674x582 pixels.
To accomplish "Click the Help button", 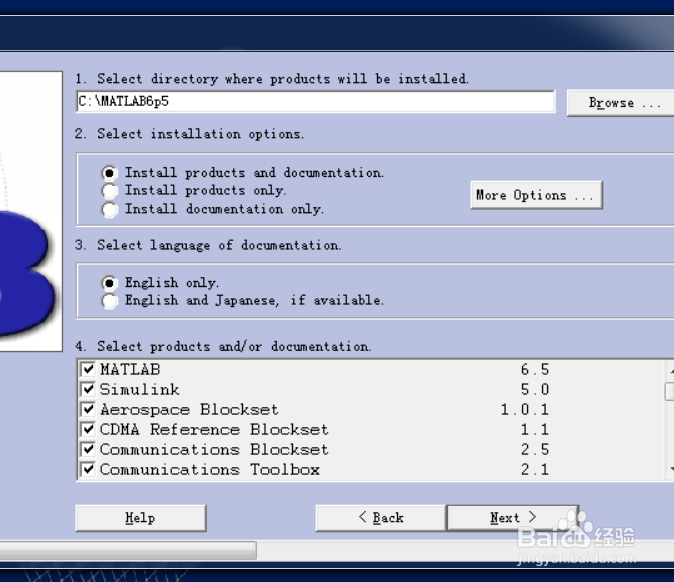I will 141,518.
